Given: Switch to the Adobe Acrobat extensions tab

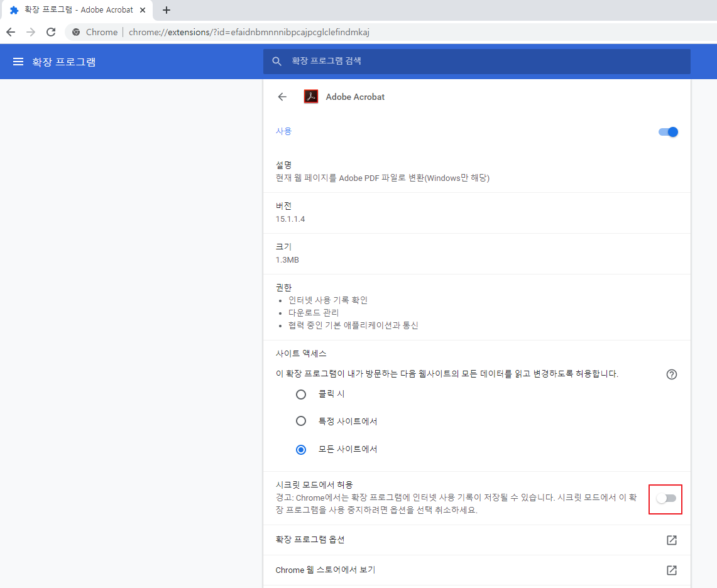Looking at the screenshot, I should [77, 10].
